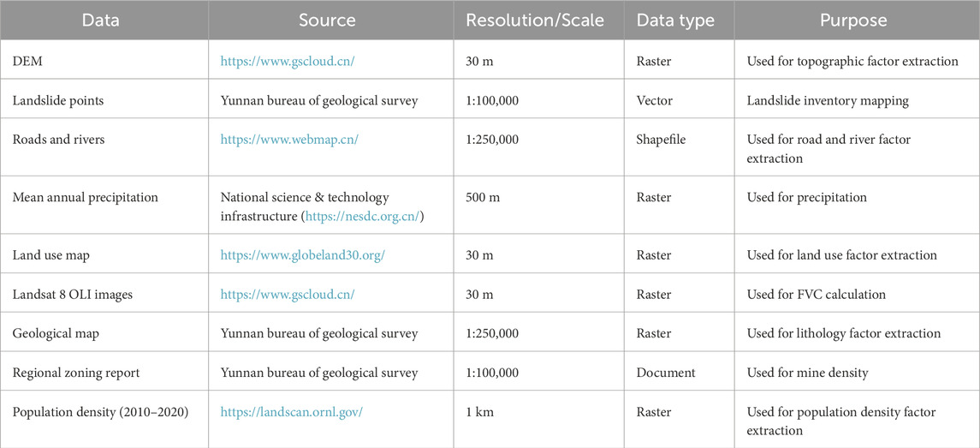This screenshot has height=448, width=980.
Task: Open the webmap.cn link for roads and rivers
Action: pos(289,140)
